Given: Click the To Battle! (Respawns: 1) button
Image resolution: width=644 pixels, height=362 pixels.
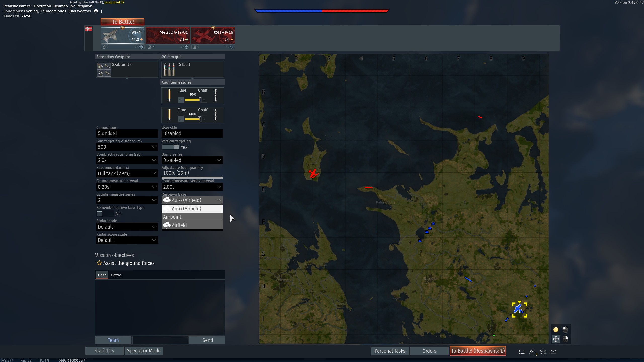Looking at the screenshot, I should click(x=478, y=351).
